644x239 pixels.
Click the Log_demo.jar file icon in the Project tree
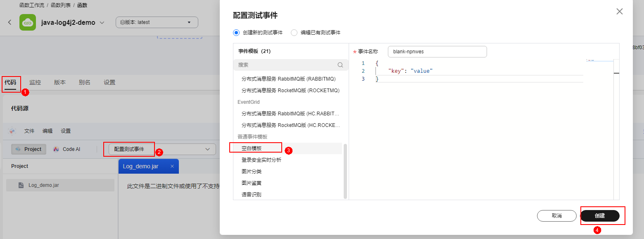(21, 185)
